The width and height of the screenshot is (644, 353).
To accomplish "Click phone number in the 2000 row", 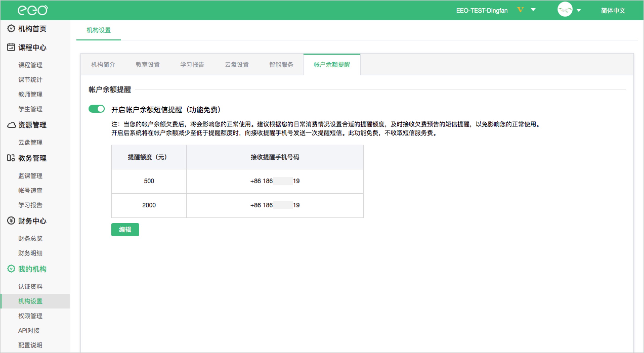I will coord(275,205).
